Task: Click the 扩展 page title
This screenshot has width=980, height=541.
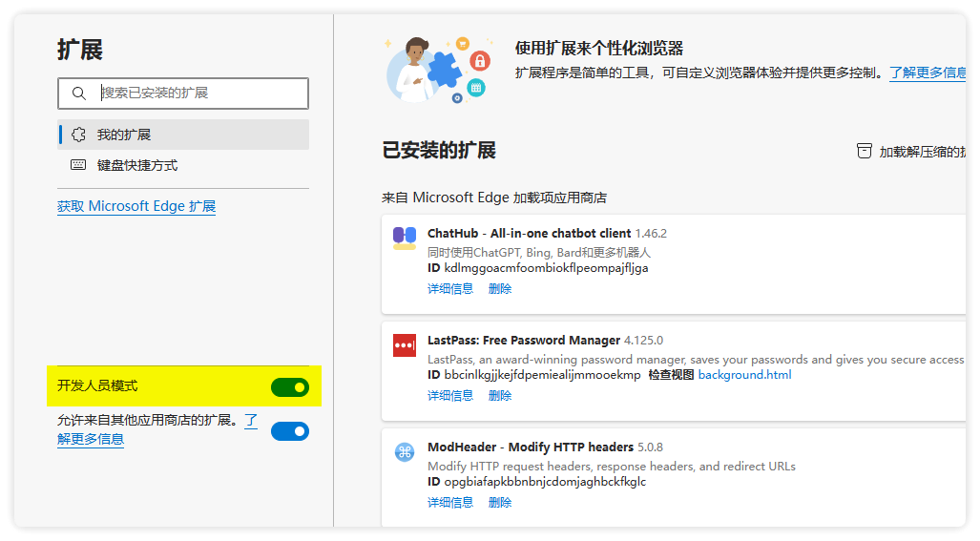Action: pyautogui.click(x=80, y=50)
